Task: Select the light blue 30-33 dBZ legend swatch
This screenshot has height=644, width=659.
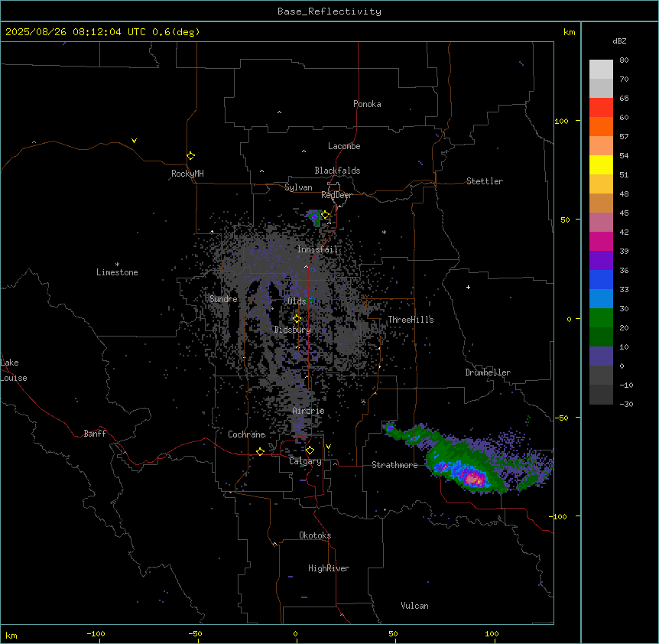Action: (x=601, y=298)
